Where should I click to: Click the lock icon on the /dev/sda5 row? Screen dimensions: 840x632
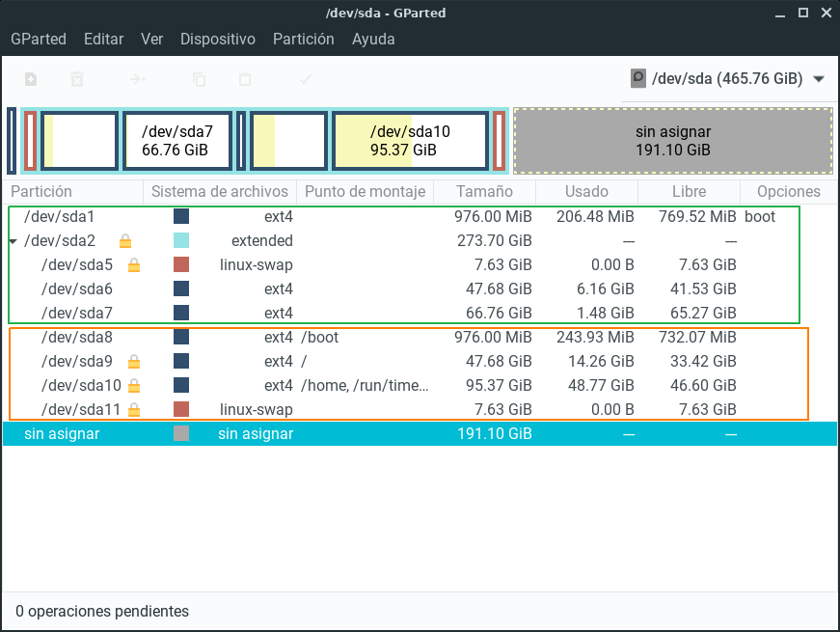(134, 264)
